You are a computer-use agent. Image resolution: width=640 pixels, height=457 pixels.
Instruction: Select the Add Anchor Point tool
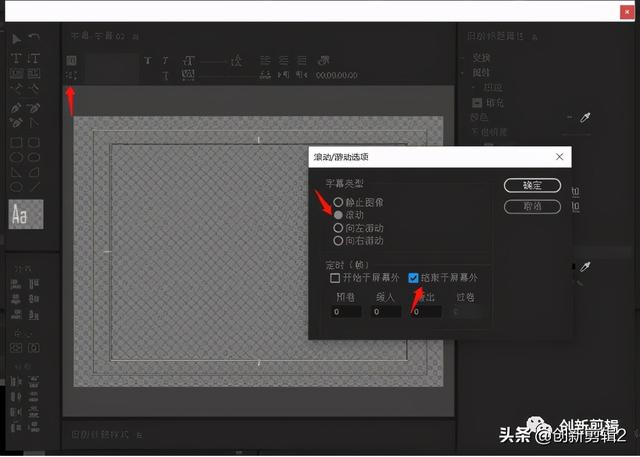[x=16, y=122]
